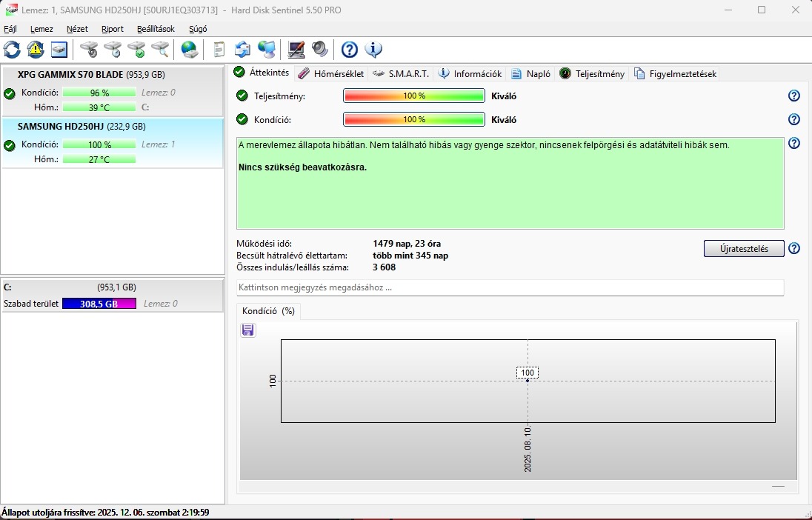Click help icon beside Teljesítmény bar

point(794,96)
